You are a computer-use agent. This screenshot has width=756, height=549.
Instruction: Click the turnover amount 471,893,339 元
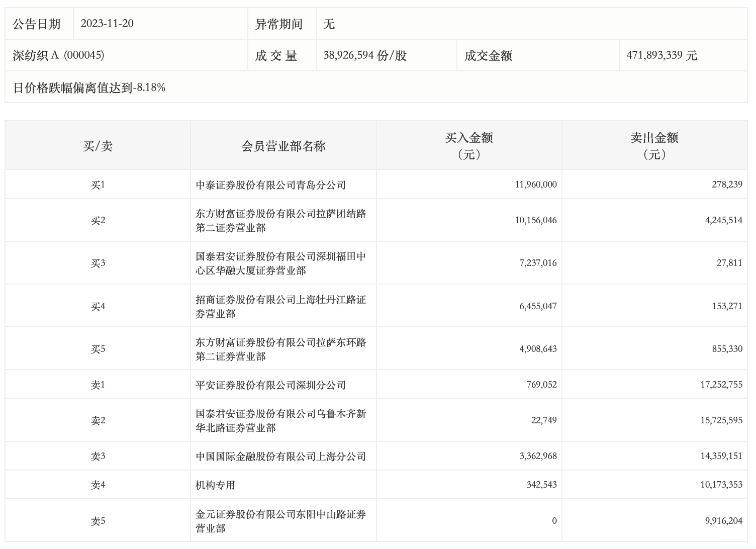(661, 55)
